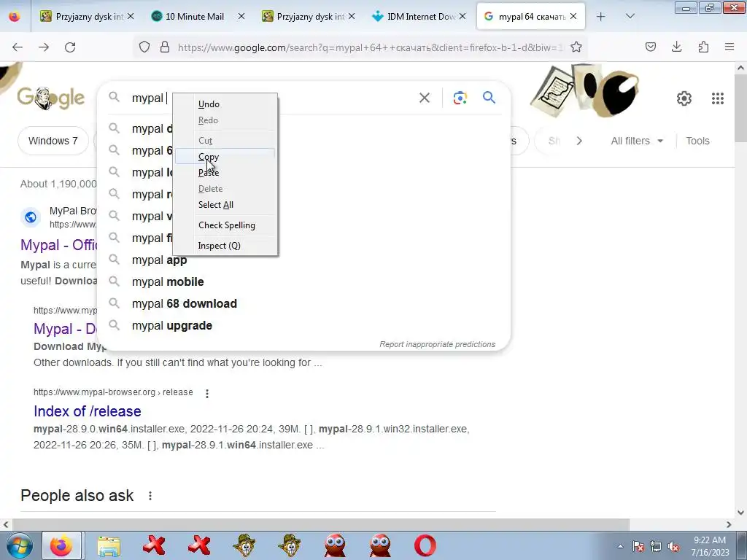The image size is (747, 560).
Task: Click Windows 7 filter chip
Action: coord(53,141)
